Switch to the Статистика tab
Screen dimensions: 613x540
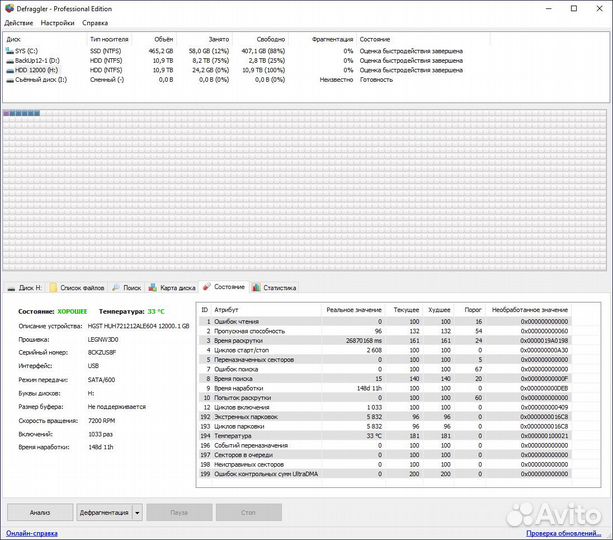tap(274, 288)
